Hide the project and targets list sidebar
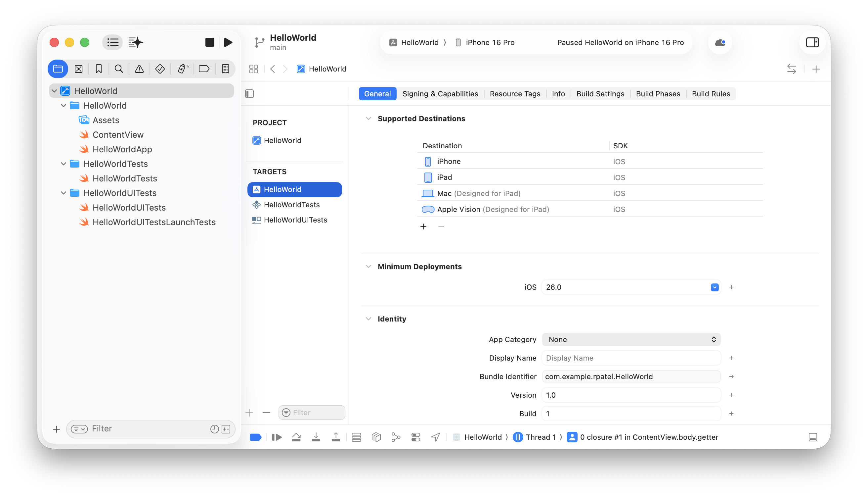868x498 pixels. (249, 94)
